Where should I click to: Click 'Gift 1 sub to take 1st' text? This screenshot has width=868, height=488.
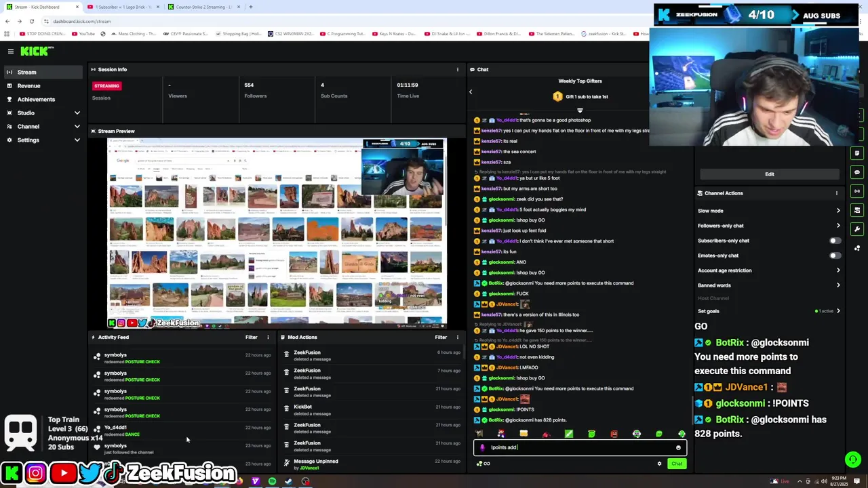pyautogui.click(x=587, y=96)
